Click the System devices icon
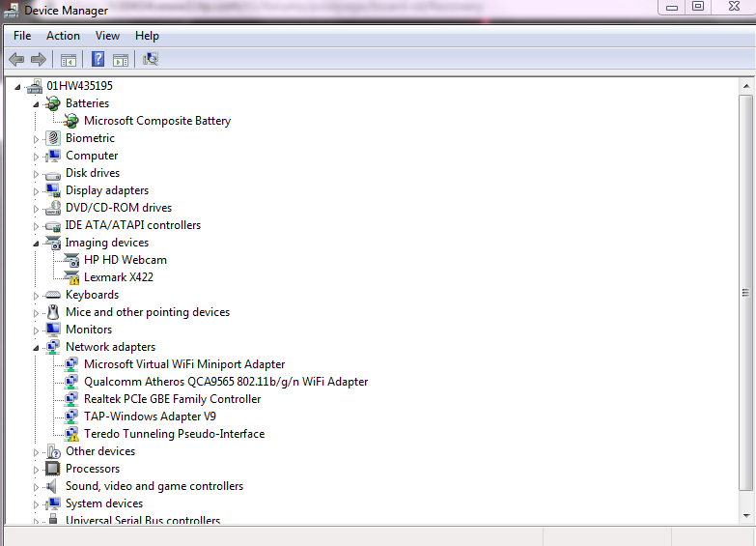This screenshot has width=756, height=546. coord(53,503)
